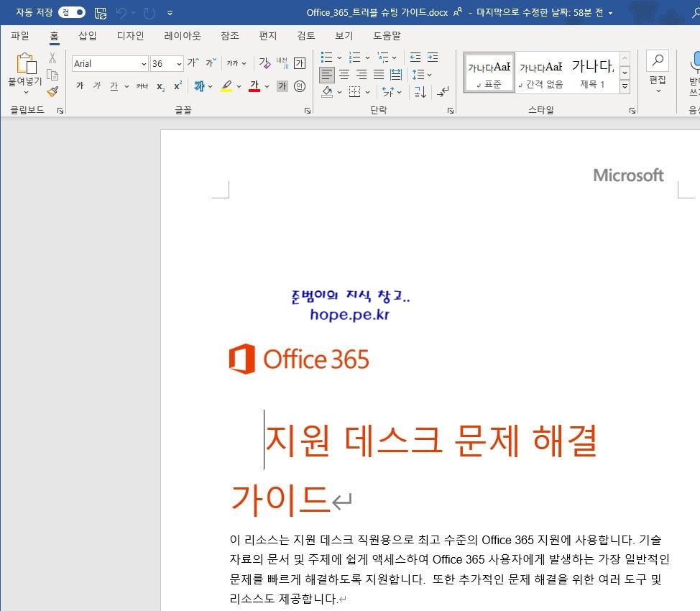
Task: Click the Save icon in title bar
Action: (x=101, y=13)
